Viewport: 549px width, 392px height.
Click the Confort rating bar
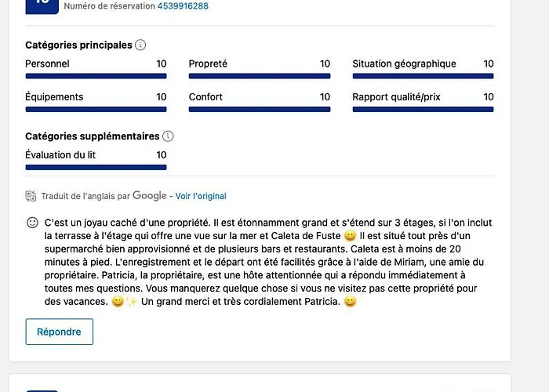click(259, 109)
